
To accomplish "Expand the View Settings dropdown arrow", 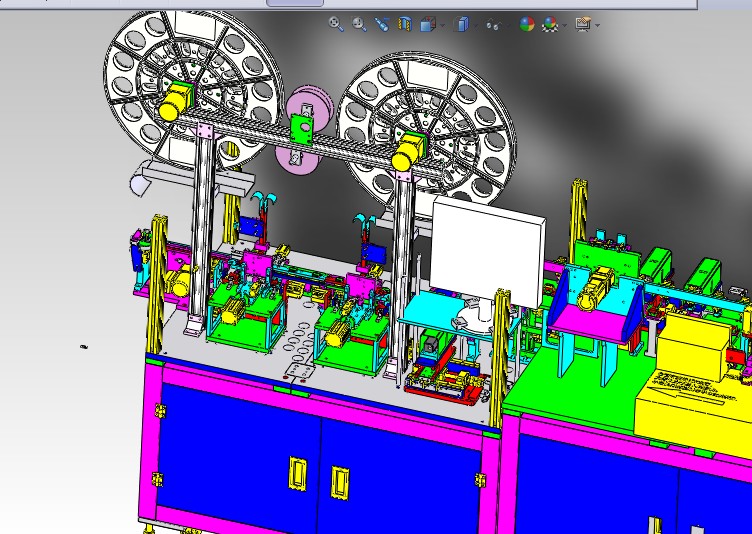I will pyautogui.click(x=598, y=25).
